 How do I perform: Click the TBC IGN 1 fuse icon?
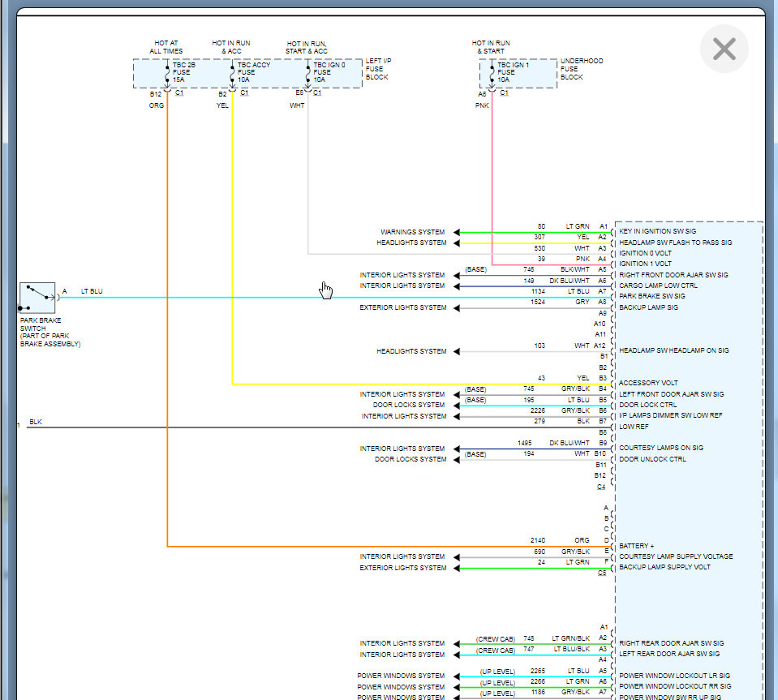point(492,73)
